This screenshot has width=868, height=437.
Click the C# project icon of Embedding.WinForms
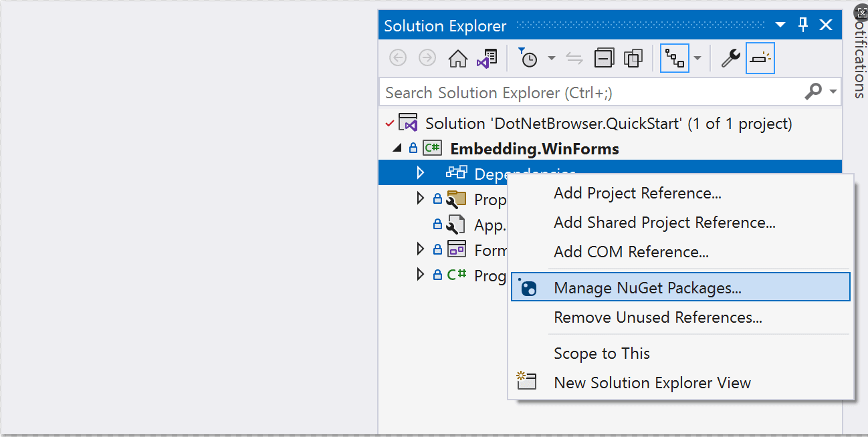433,148
